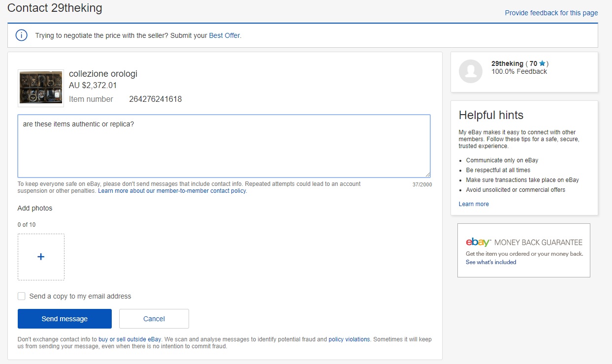
Task: Click the MONEY BACK GUARANTEE text
Action: tap(538, 243)
